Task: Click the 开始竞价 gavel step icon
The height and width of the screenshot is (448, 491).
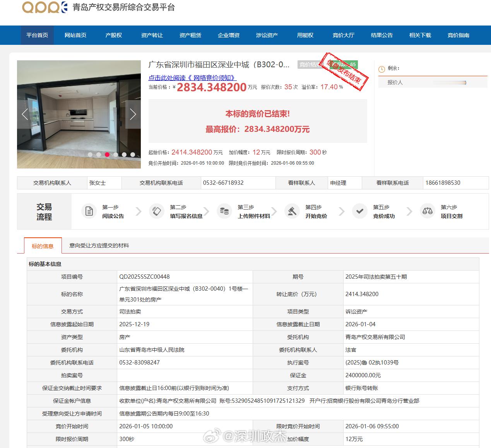Action: click(x=292, y=211)
